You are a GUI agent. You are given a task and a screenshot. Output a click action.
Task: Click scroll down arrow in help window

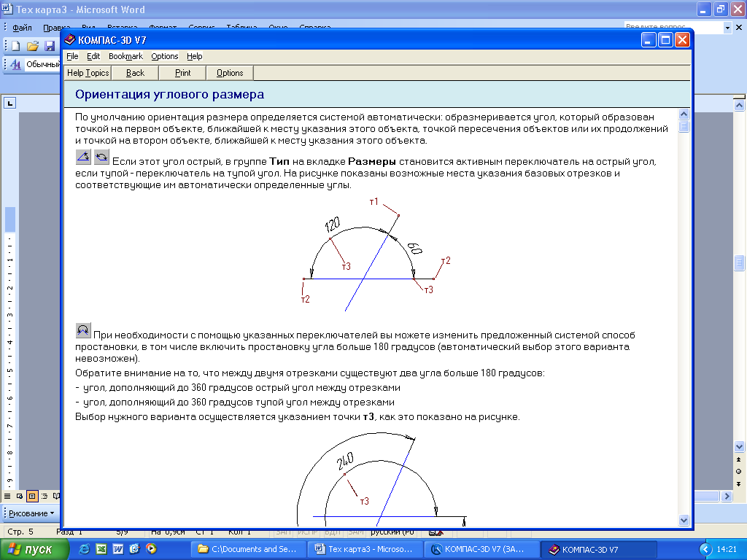pos(684,521)
